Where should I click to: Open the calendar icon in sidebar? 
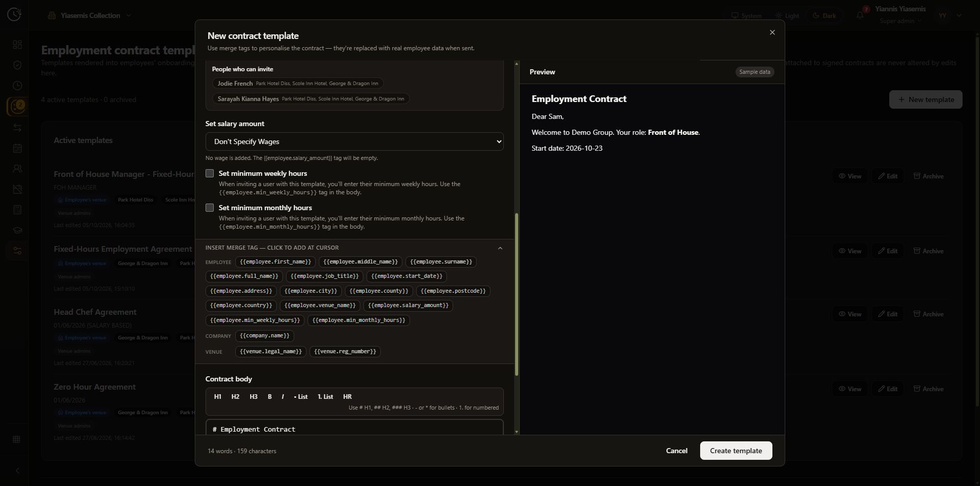coord(17,148)
